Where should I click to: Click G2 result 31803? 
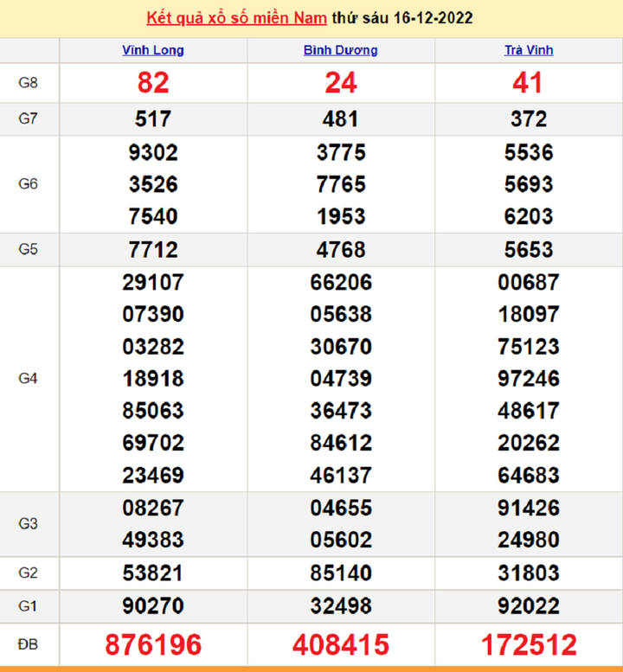click(x=529, y=573)
